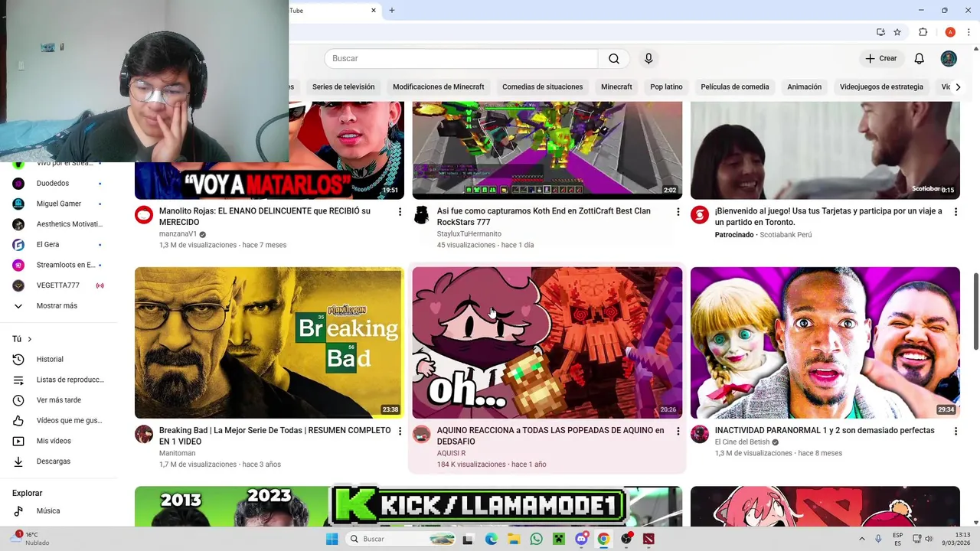Viewport: 980px width, 551px height.
Task: Open options menu for Breaking Bad video
Action: [400, 431]
